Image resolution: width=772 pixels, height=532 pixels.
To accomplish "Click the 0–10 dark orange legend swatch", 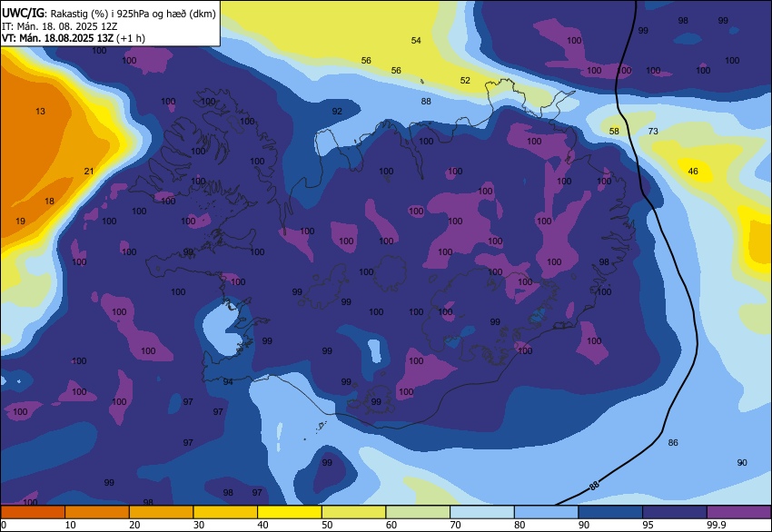I will (x=33, y=512).
